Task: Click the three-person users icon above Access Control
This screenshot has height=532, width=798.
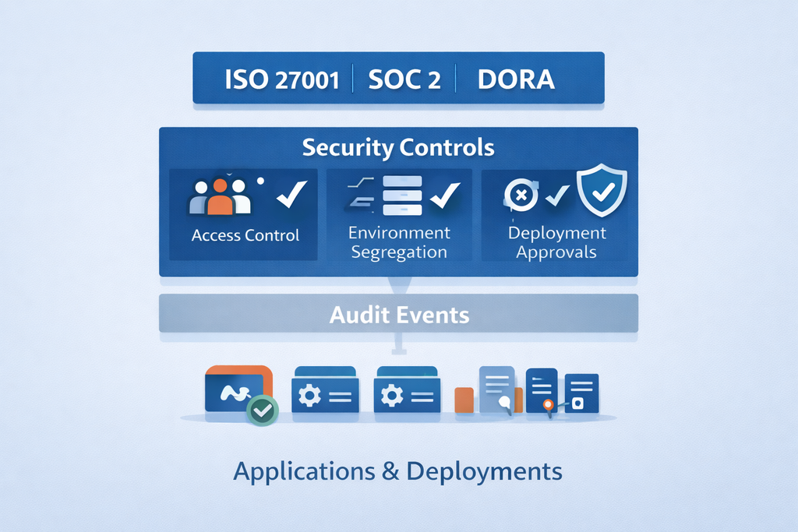Action: coord(220,197)
